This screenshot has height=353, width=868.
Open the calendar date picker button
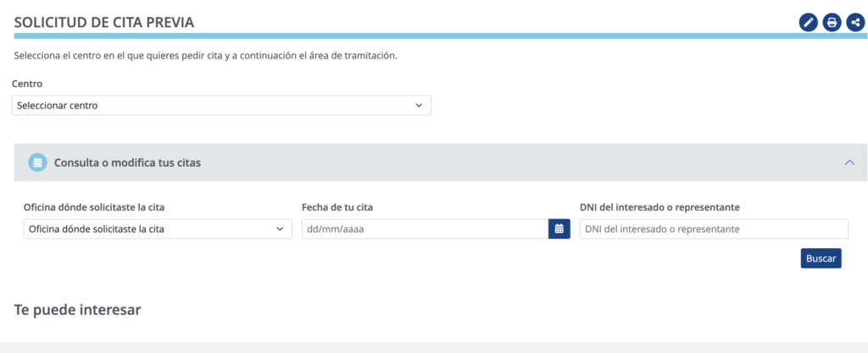[559, 229]
